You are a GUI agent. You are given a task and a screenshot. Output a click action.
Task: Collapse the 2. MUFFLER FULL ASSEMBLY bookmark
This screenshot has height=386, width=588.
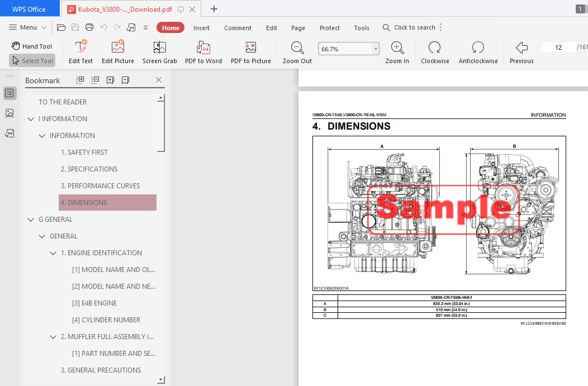(x=53, y=337)
